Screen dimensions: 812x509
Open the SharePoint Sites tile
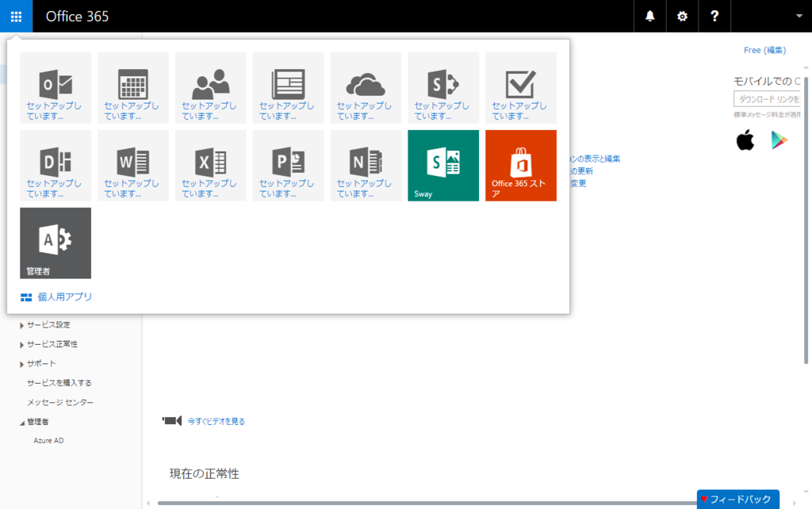pos(443,87)
